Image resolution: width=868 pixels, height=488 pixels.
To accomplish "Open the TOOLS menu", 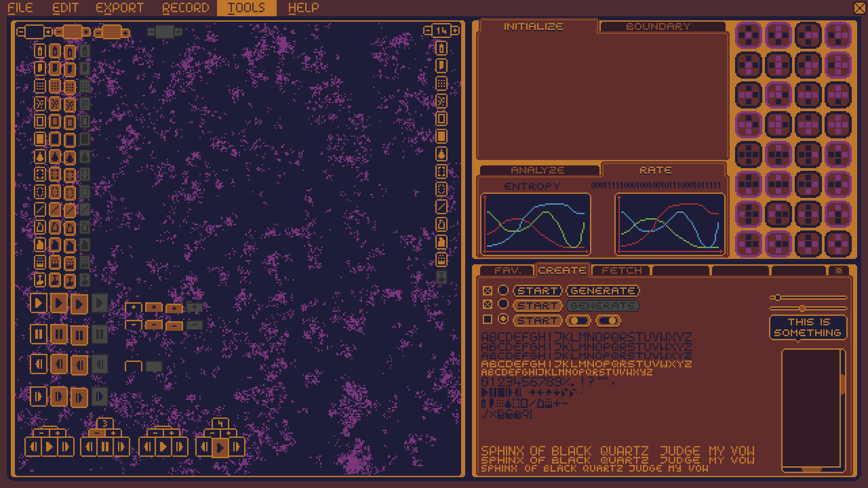I will tap(246, 8).
